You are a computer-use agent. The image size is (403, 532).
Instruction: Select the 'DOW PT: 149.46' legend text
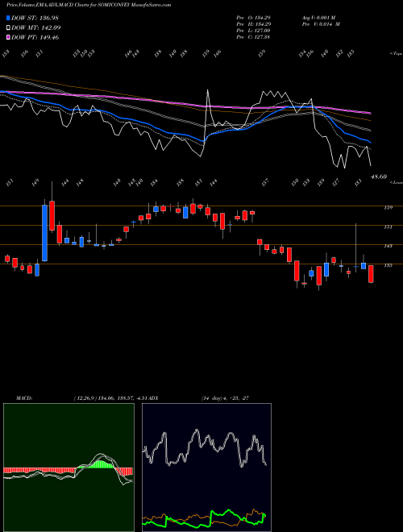coord(35,37)
